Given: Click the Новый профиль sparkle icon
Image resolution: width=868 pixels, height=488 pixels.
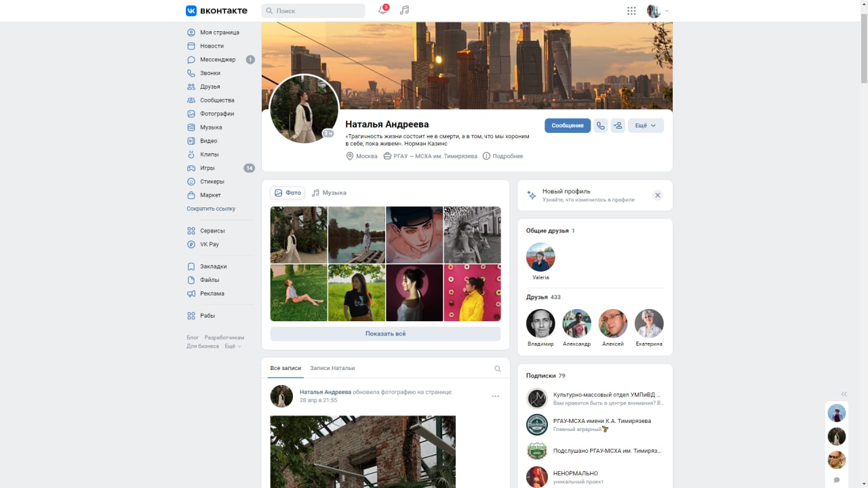Looking at the screenshot, I should tap(532, 195).
